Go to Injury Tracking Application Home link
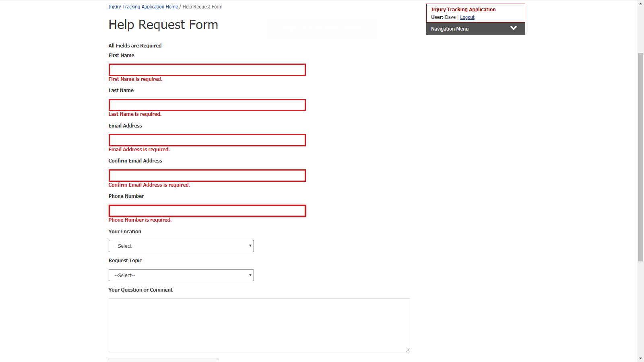This screenshot has height=362, width=644. point(143,7)
